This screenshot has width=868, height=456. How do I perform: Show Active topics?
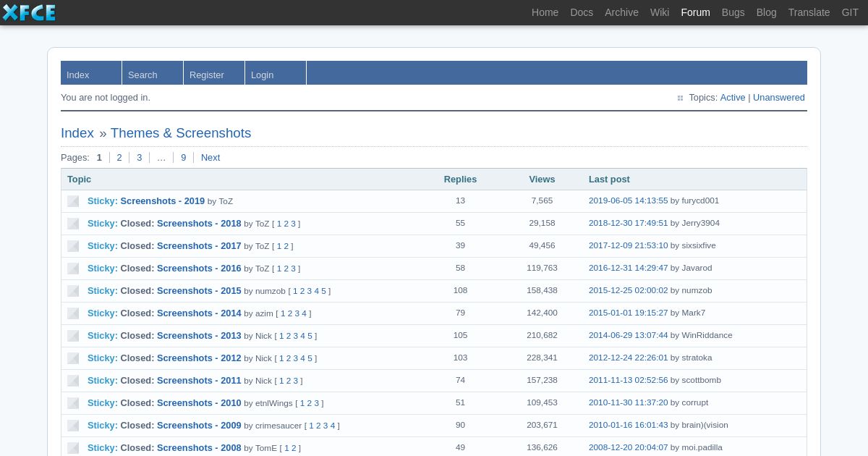(732, 98)
